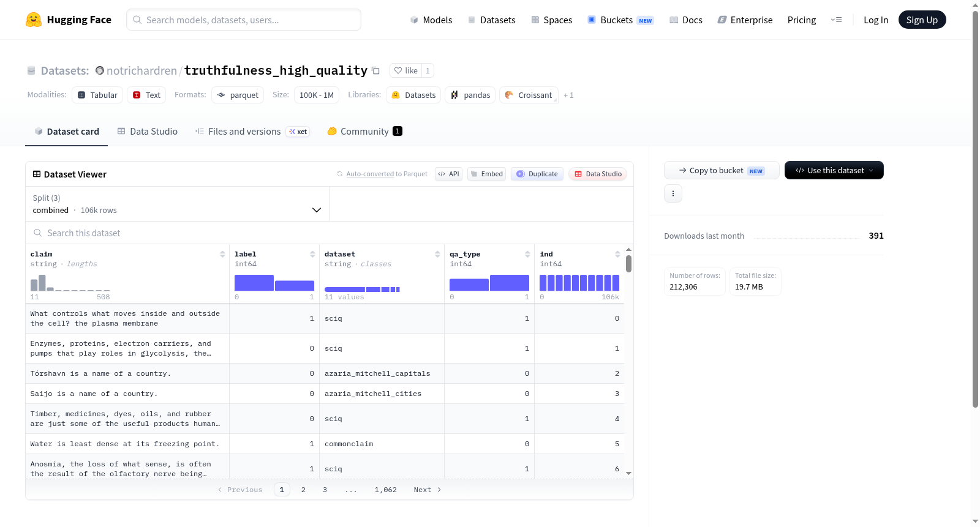Select the 100K - 1M size tag

click(x=317, y=95)
